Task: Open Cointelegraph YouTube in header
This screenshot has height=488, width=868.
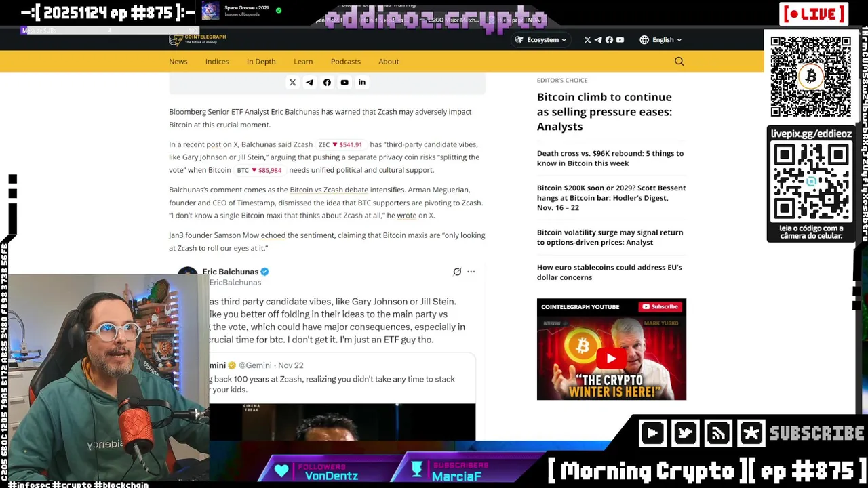Action: click(620, 40)
